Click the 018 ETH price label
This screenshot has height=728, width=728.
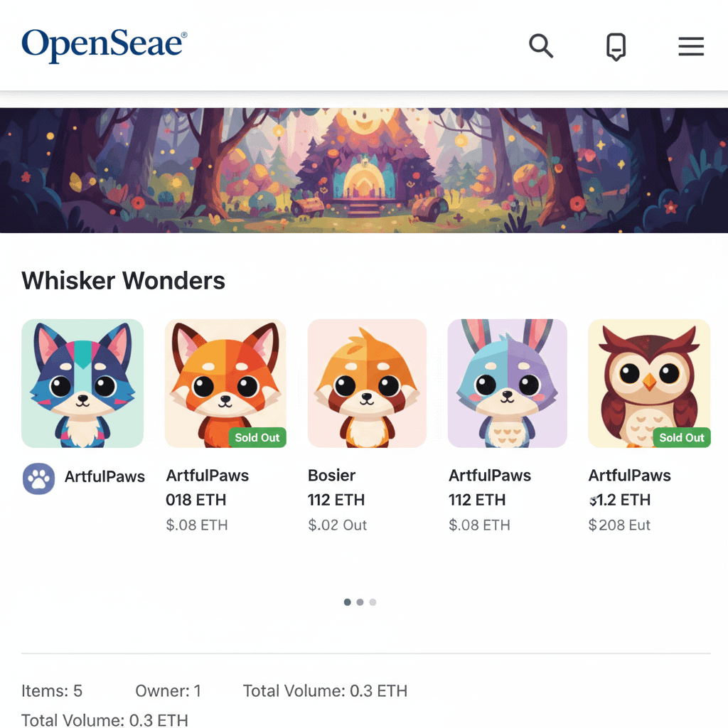tap(196, 500)
